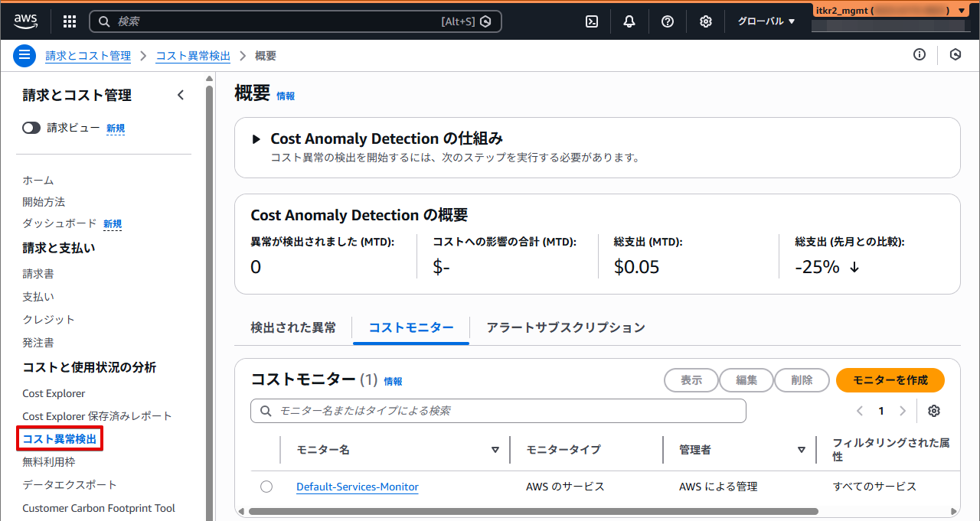Go to previous page arrow in pagination
The width and height of the screenshot is (980, 521).
(x=860, y=411)
